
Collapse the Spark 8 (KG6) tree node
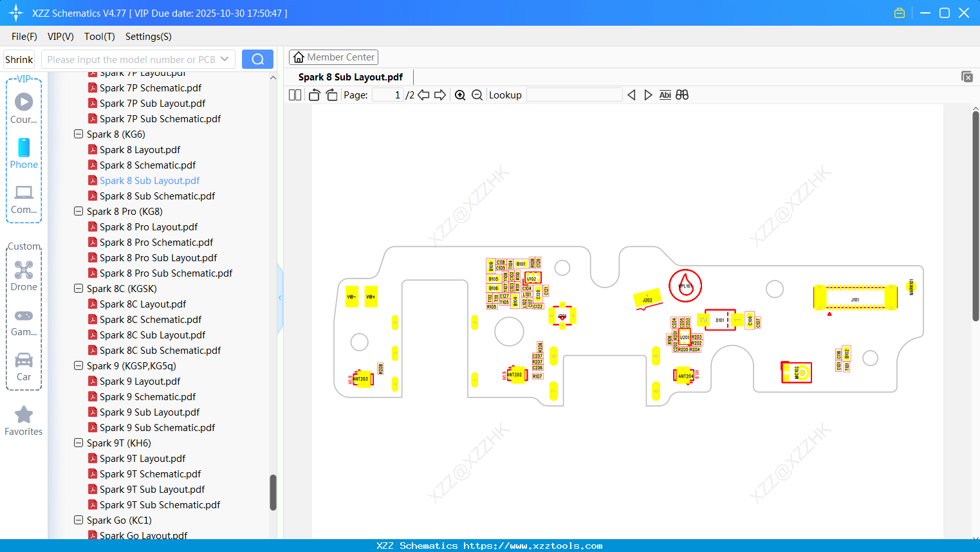pos(78,134)
